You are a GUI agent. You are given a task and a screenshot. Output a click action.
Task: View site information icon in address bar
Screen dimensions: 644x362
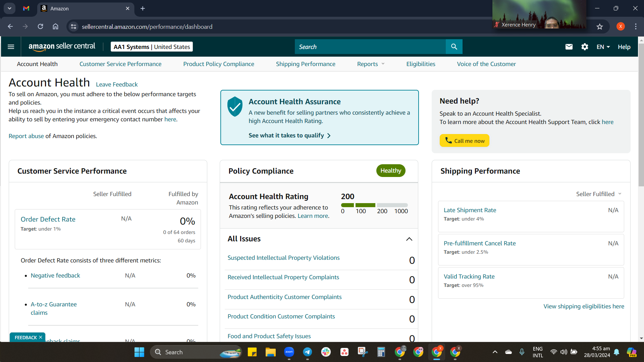pyautogui.click(x=73, y=26)
